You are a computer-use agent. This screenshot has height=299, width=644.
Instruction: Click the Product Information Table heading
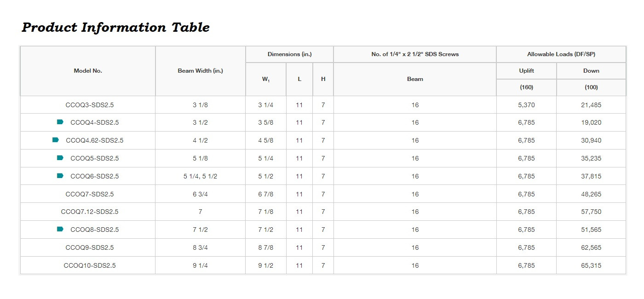[x=115, y=28]
